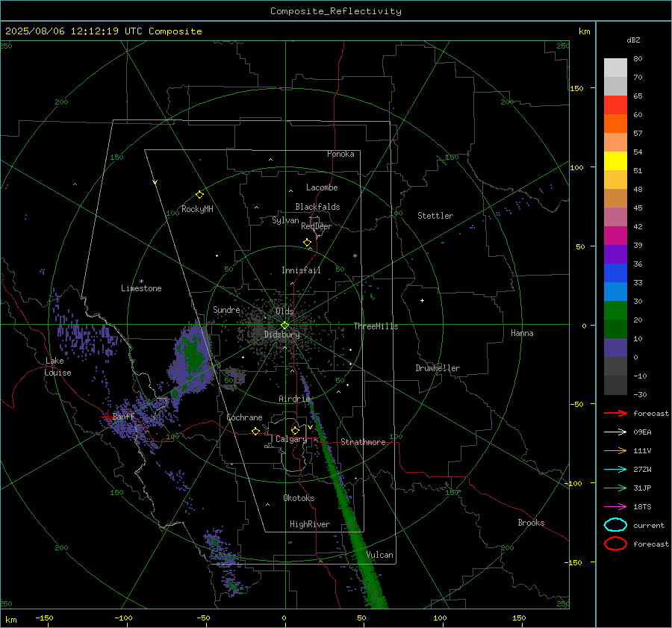This screenshot has height=628, width=672.
Task: Click the Stettler town label
Action: (x=435, y=216)
